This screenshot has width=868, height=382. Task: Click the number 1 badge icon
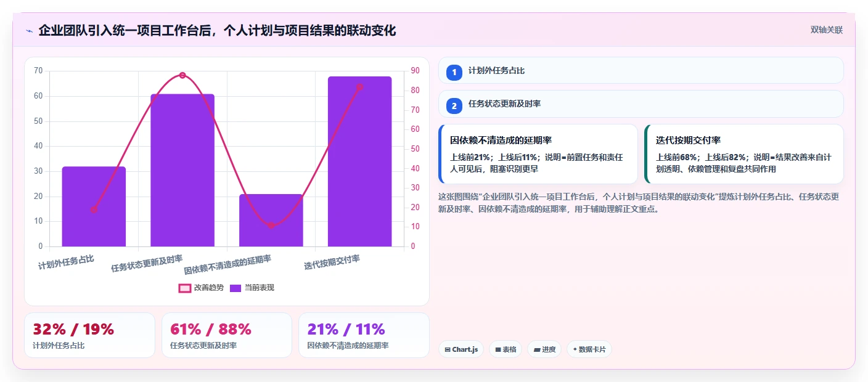[x=454, y=72]
